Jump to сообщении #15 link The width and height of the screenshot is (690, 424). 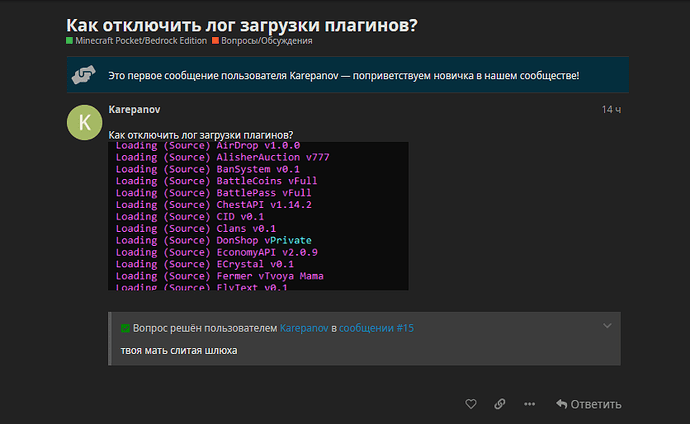coord(376,328)
